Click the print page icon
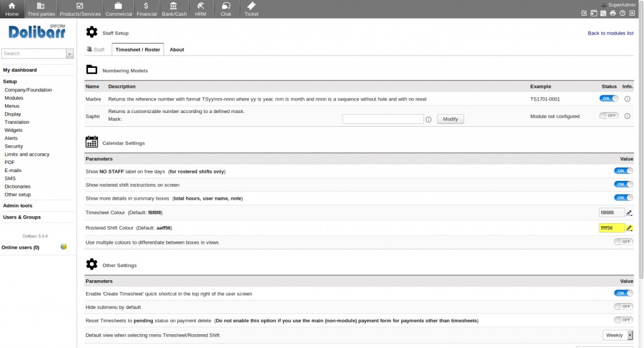The width and height of the screenshot is (644, 348). (613, 13)
